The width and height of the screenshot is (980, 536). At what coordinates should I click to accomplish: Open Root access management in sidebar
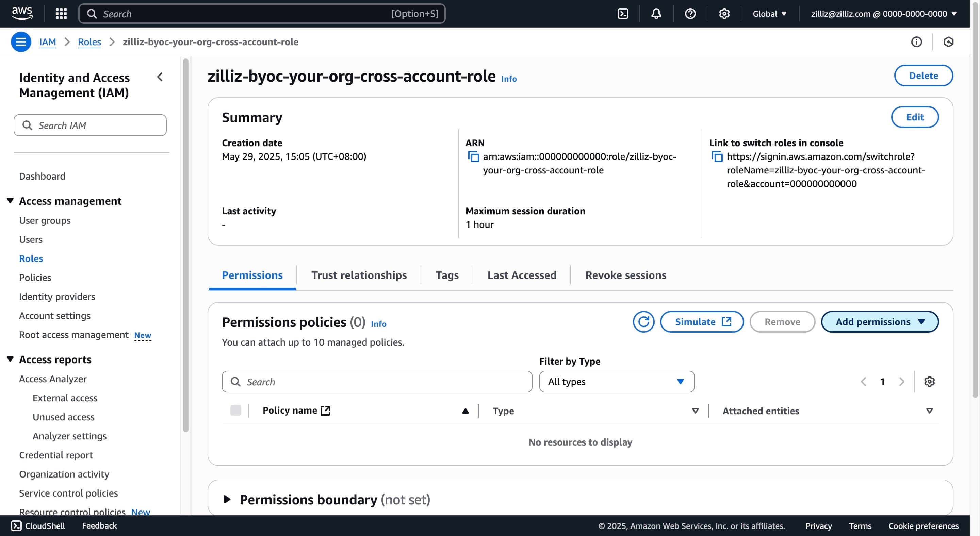point(74,335)
